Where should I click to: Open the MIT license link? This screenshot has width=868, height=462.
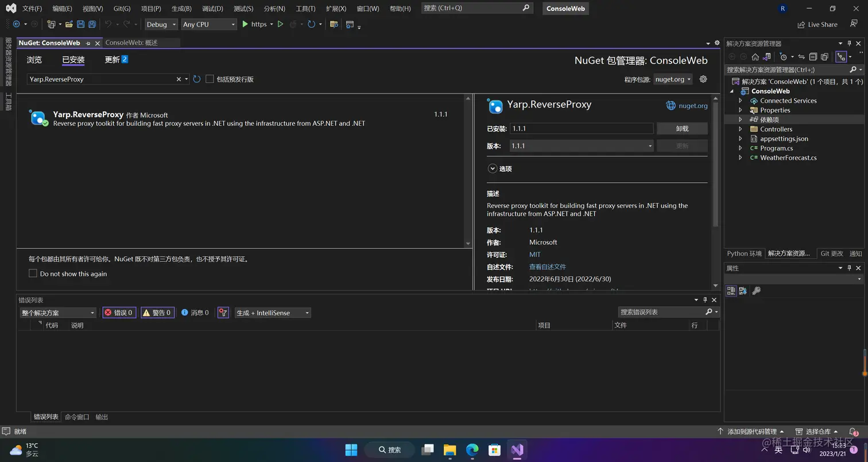point(534,255)
